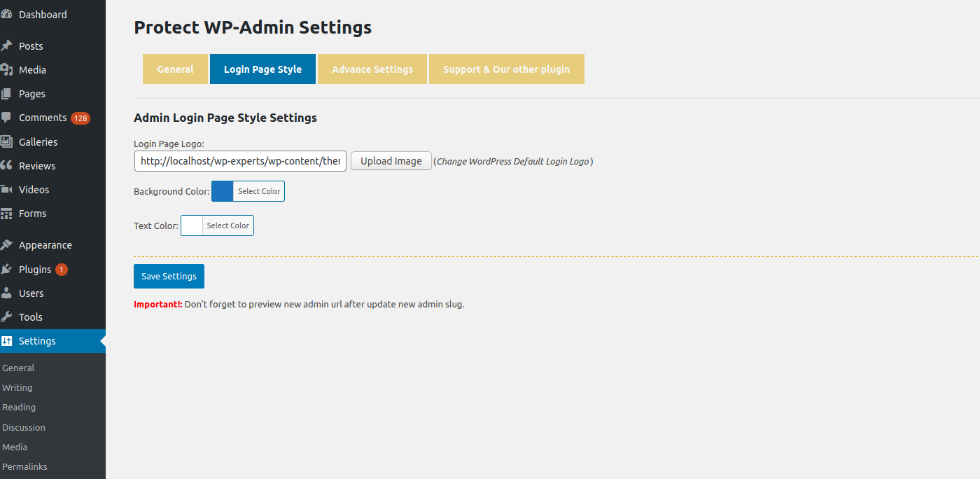The height and width of the screenshot is (479, 980).
Task: Open Reading settings submenu link
Action: [19, 407]
